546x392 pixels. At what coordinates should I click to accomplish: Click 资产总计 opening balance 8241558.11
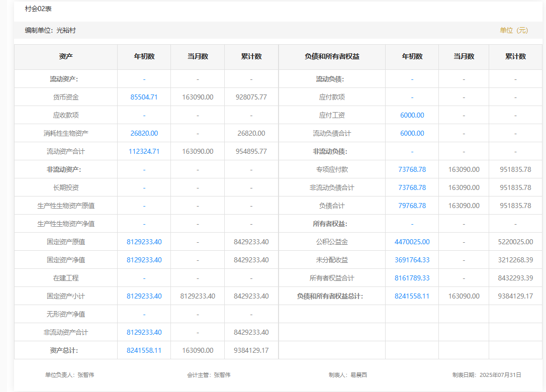pyautogui.click(x=144, y=350)
